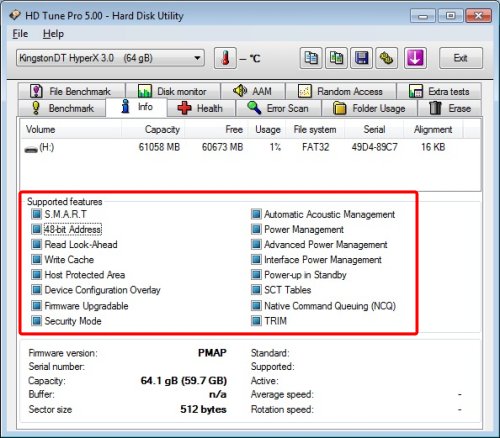
Task: Toggle the S.M.A.R.T checkbox
Action: (x=36, y=214)
